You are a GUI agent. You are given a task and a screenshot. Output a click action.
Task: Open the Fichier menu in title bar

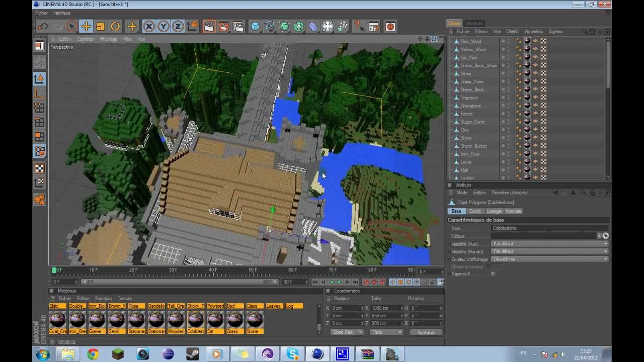(42, 13)
